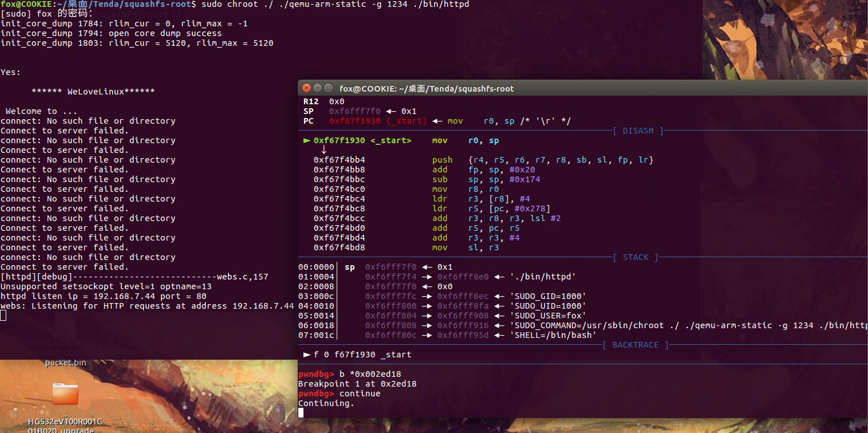Click 'webs: Listening for HTTP requests' line
Image resolution: width=868 pixels, height=433 pixels.
pos(147,306)
